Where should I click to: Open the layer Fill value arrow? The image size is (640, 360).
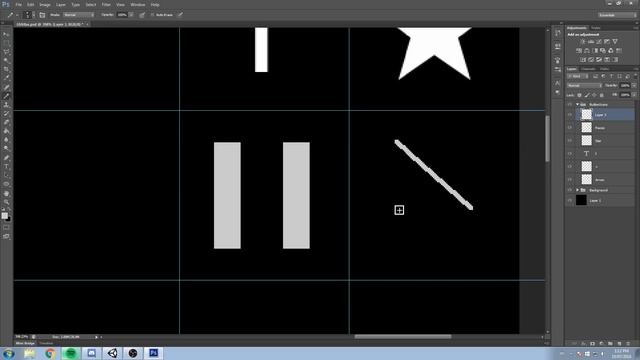pyautogui.click(x=634, y=95)
